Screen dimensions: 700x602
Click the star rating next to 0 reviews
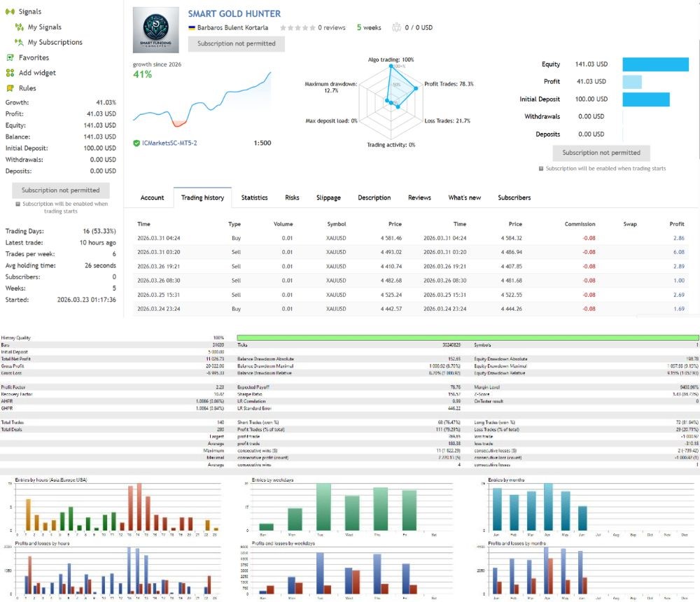point(297,28)
